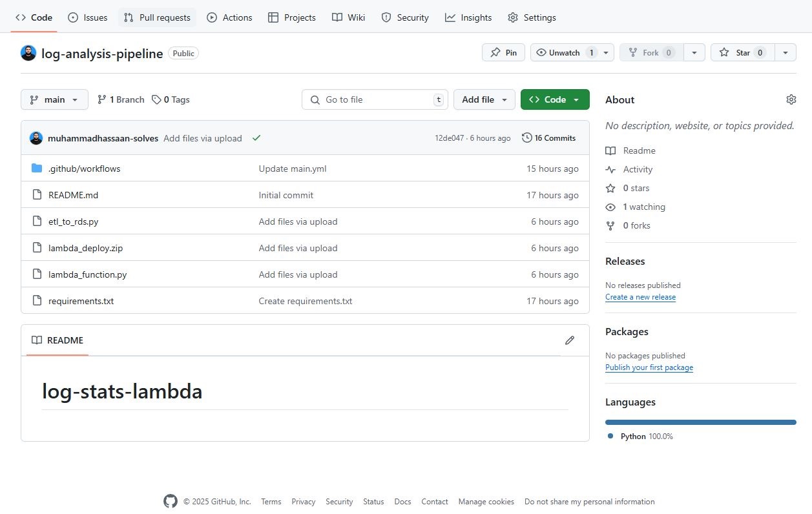Screen dimensions: 812x514
Task: Open lambda_deploy.zip file
Action: pyautogui.click(x=85, y=248)
